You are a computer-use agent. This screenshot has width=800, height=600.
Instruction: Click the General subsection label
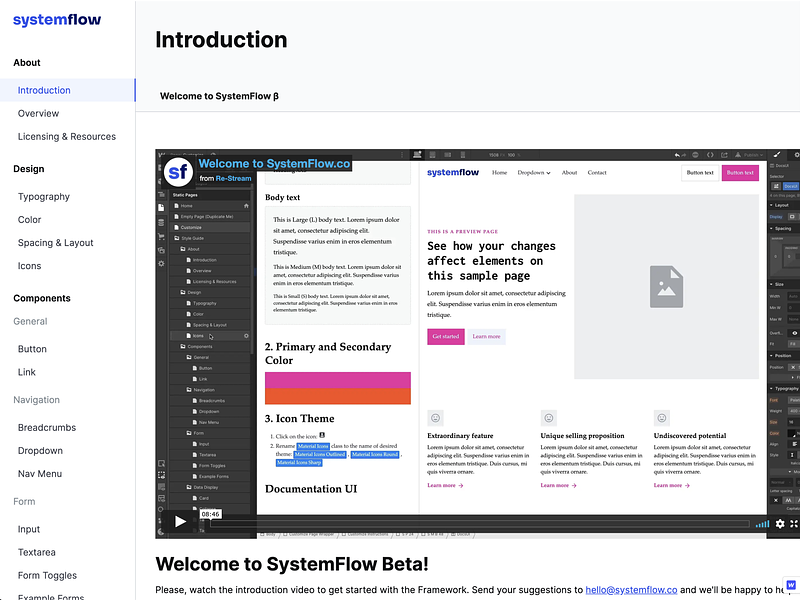click(30, 321)
